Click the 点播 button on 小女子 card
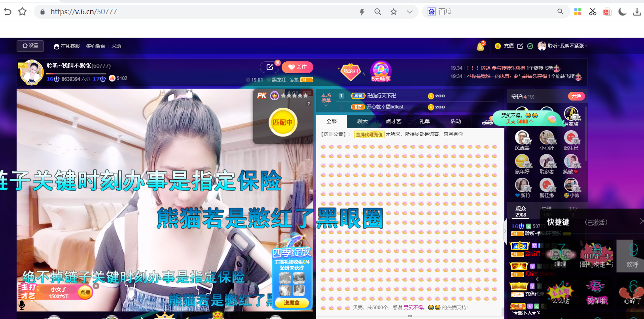 tap(85, 292)
